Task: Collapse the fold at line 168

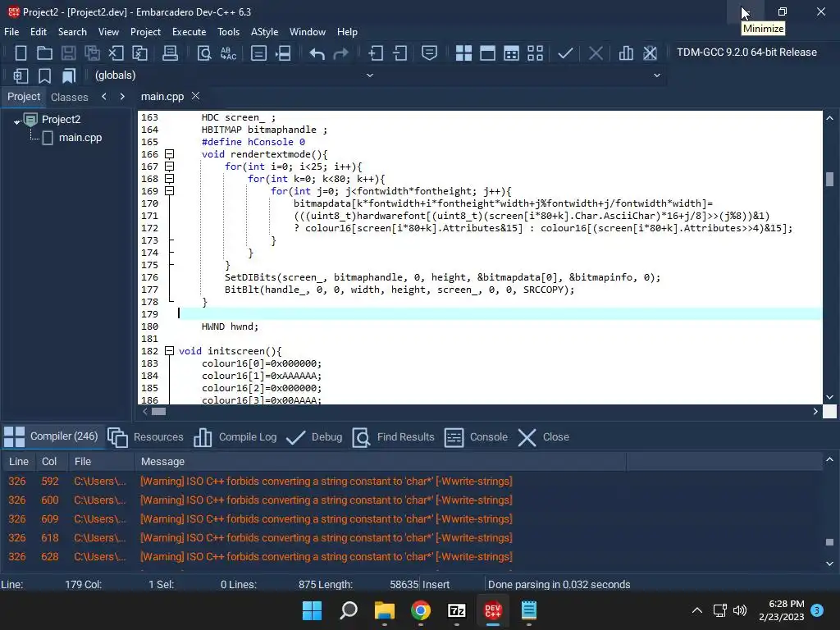Action: [x=169, y=179]
